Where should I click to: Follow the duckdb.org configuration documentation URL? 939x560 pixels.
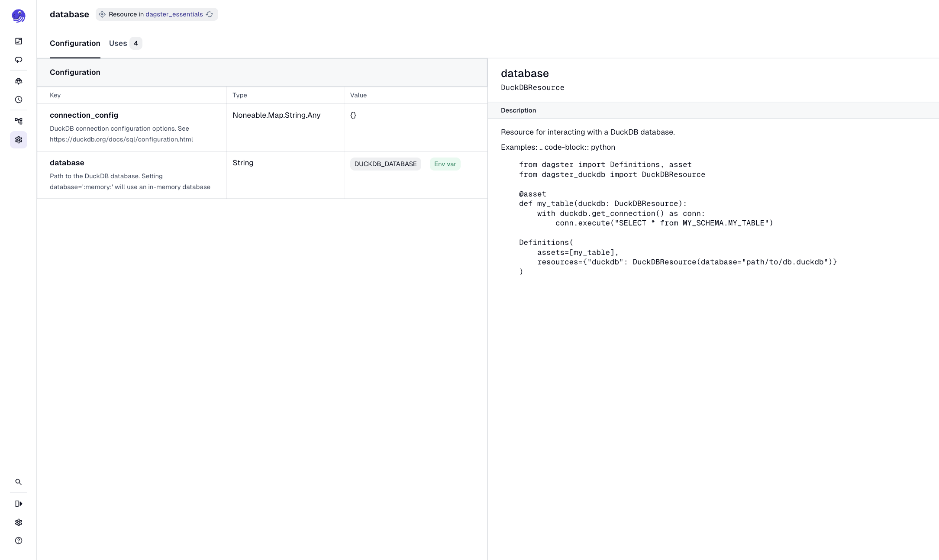coord(121,139)
